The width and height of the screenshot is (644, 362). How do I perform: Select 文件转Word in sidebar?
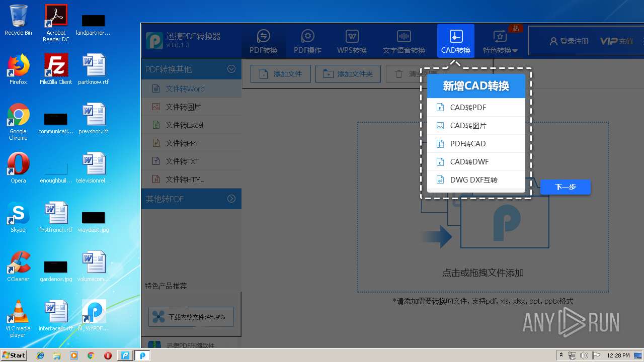191,88
